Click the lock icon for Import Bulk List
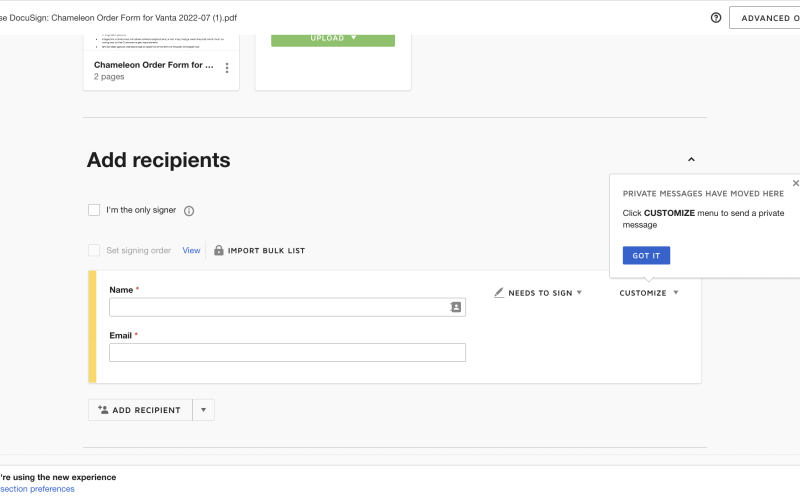 click(219, 250)
